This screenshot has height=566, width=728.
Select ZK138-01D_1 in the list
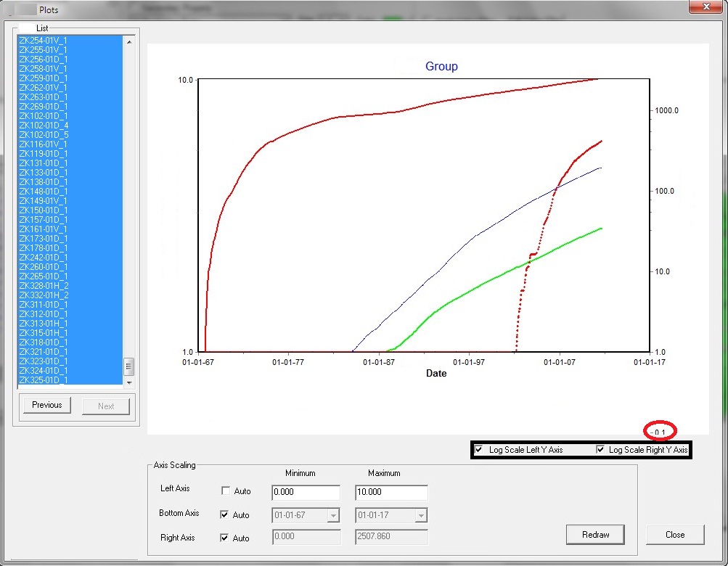tap(70, 182)
